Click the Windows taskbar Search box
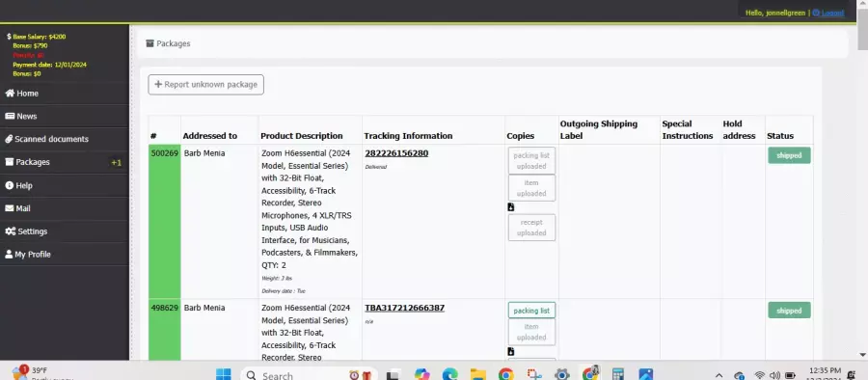 tap(310, 375)
